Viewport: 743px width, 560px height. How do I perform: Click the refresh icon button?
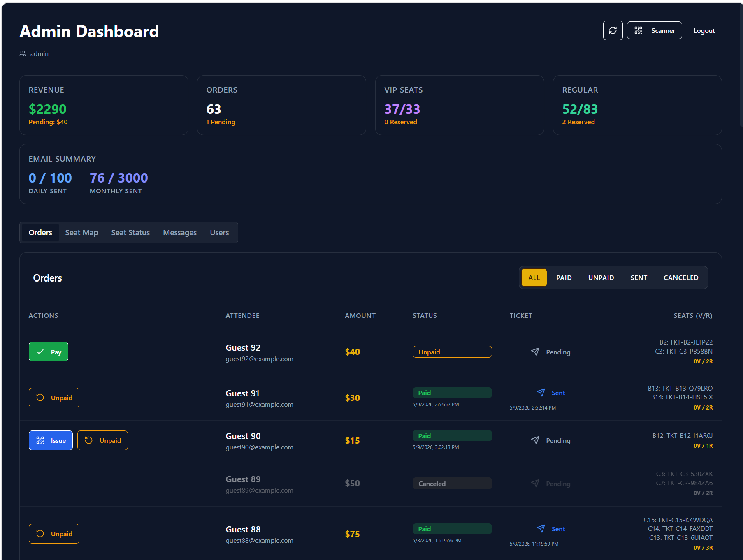(x=613, y=30)
